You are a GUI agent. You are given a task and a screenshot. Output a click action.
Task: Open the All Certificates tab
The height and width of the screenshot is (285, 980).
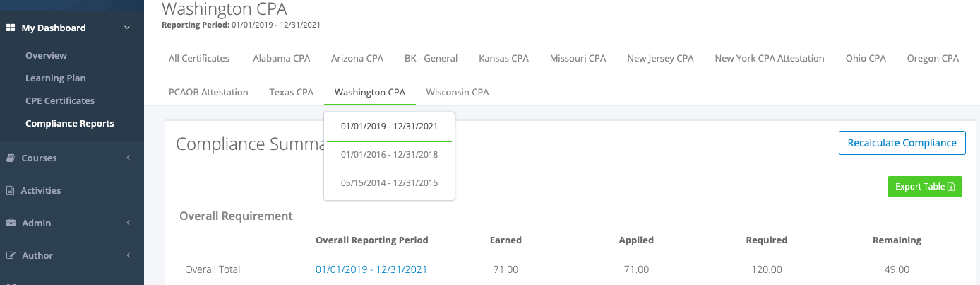199,59
